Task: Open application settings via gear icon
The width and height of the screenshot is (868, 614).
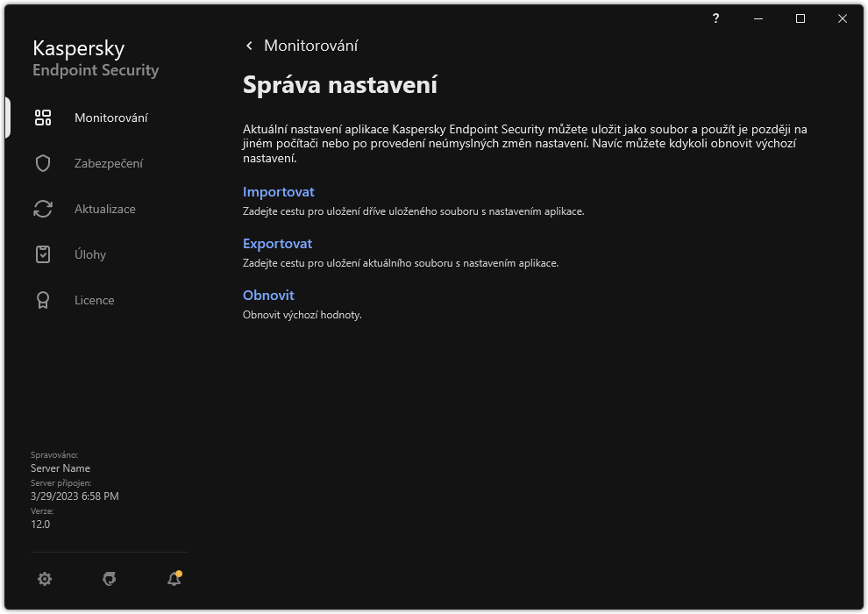Action: 45,579
